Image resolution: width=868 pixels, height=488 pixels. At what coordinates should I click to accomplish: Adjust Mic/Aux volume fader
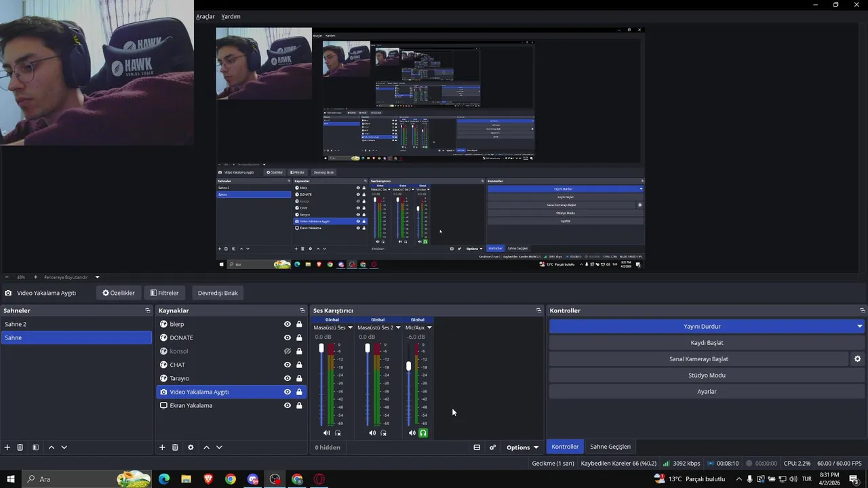pos(408,366)
